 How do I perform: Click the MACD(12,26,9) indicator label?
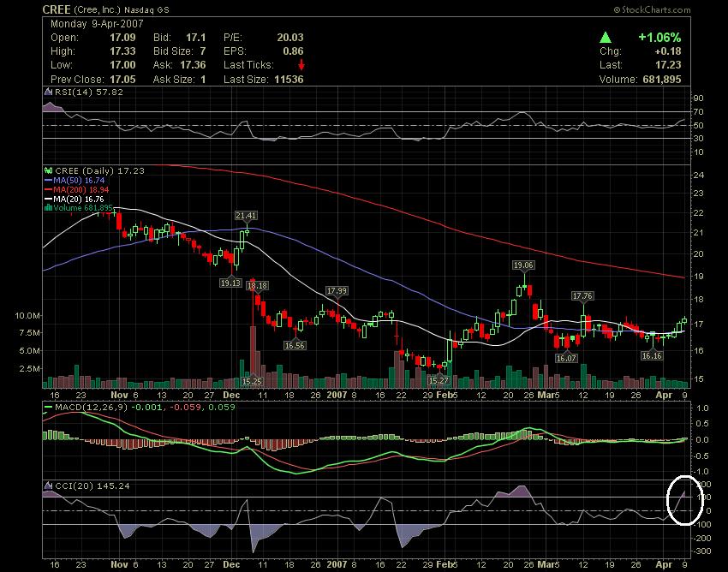click(x=92, y=408)
